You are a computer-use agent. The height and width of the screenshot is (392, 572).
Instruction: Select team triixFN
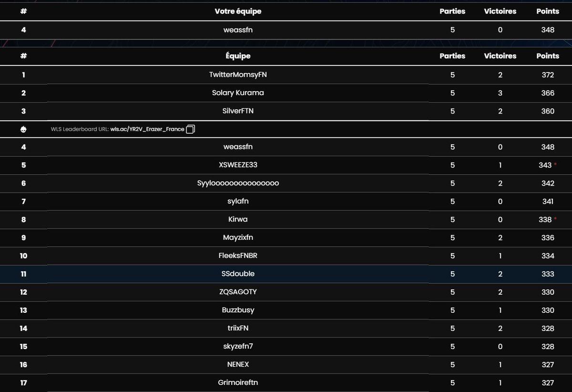point(238,328)
